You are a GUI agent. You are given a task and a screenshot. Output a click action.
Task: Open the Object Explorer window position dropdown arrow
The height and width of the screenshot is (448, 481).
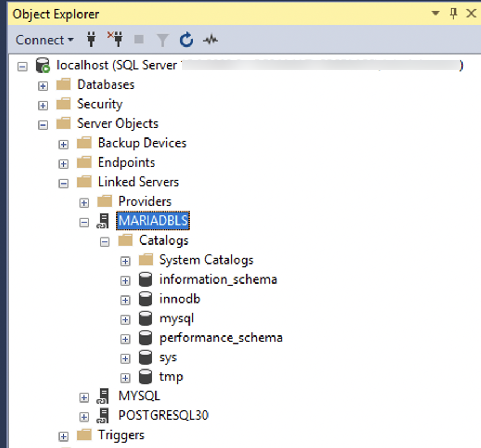coord(435,14)
